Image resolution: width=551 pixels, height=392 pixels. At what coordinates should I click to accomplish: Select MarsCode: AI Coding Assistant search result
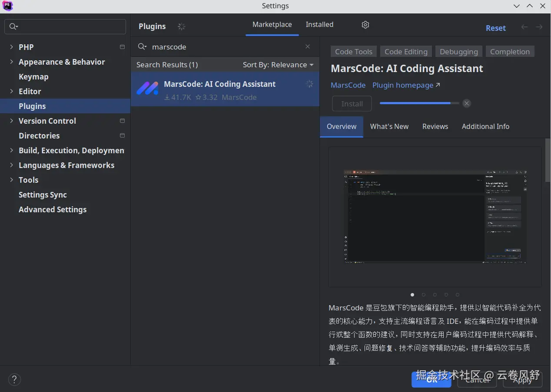click(x=225, y=89)
